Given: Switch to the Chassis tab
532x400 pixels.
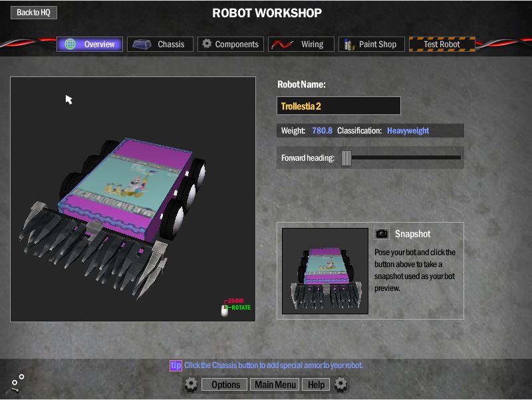Looking at the screenshot, I should [160, 45].
